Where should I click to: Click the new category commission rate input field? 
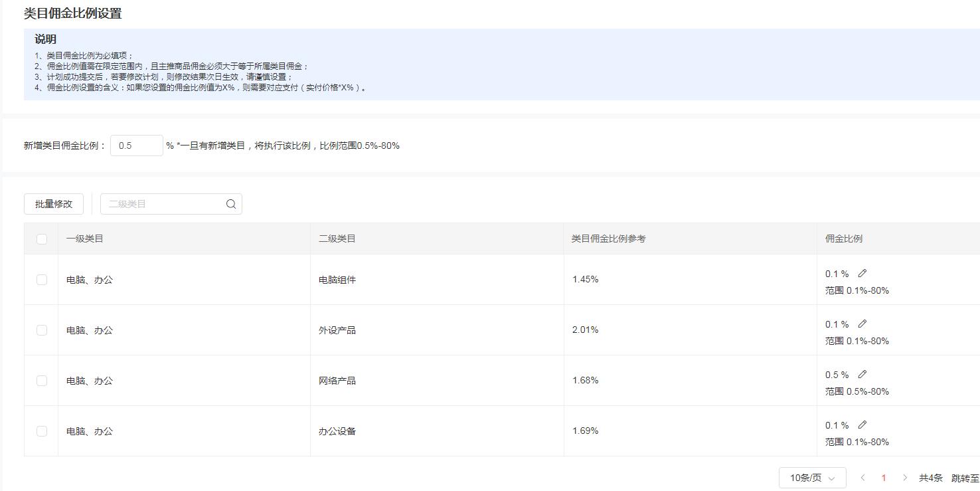coord(136,145)
